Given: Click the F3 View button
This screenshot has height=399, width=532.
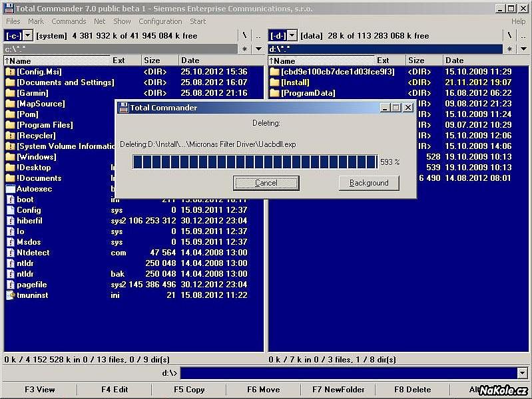Looking at the screenshot, I should pyautogui.click(x=40, y=390).
